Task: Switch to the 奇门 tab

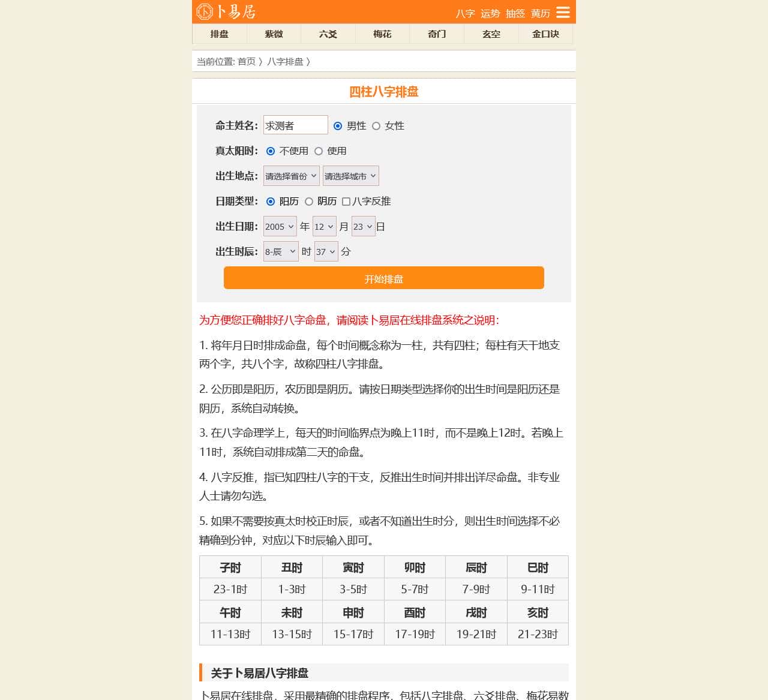Action: click(437, 34)
